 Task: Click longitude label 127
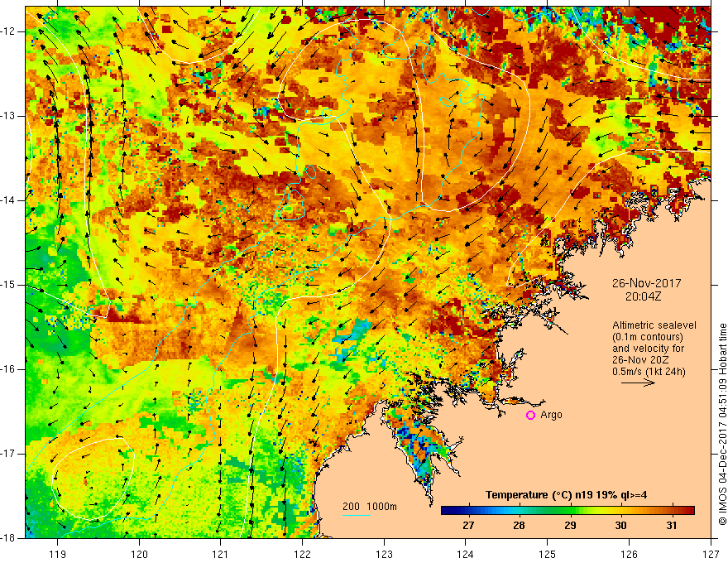click(711, 554)
